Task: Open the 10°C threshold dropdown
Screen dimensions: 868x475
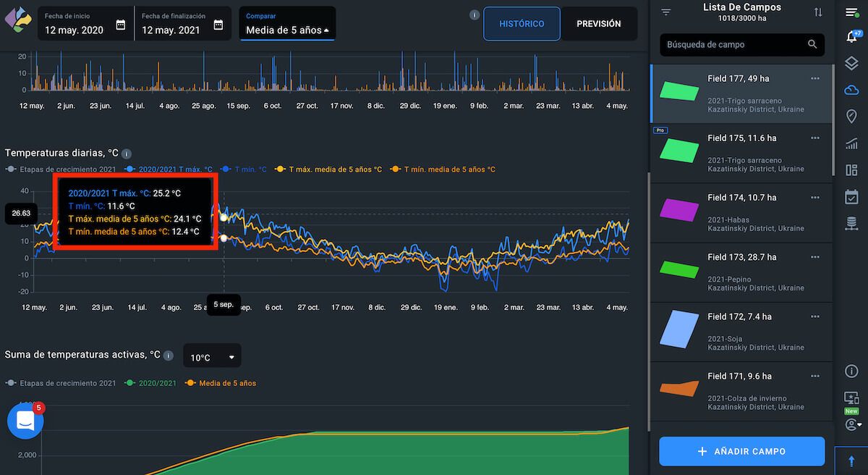Action: 212,357
